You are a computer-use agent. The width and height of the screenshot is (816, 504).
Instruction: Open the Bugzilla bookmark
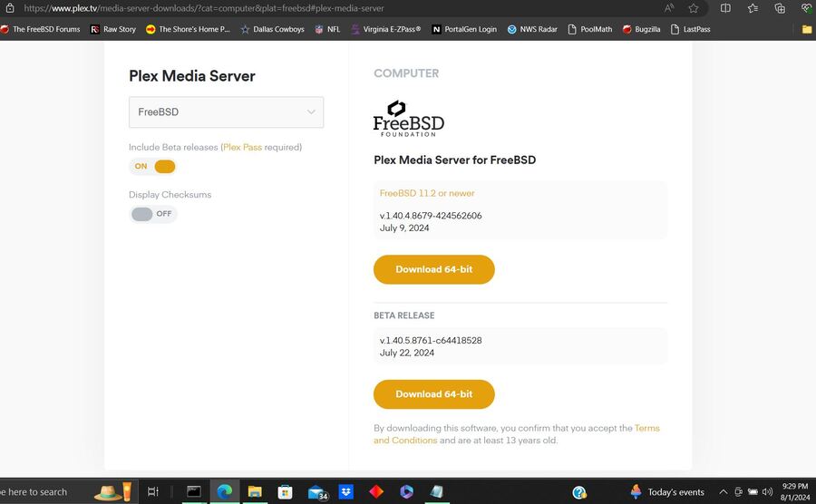(x=641, y=29)
